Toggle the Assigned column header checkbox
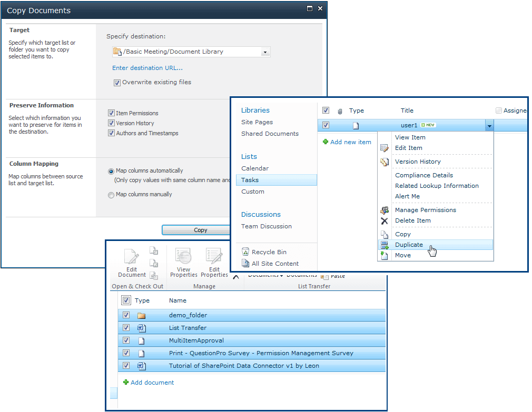The width and height of the screenshot is (532, 412). pyautogui.click(x=499, y=110)
